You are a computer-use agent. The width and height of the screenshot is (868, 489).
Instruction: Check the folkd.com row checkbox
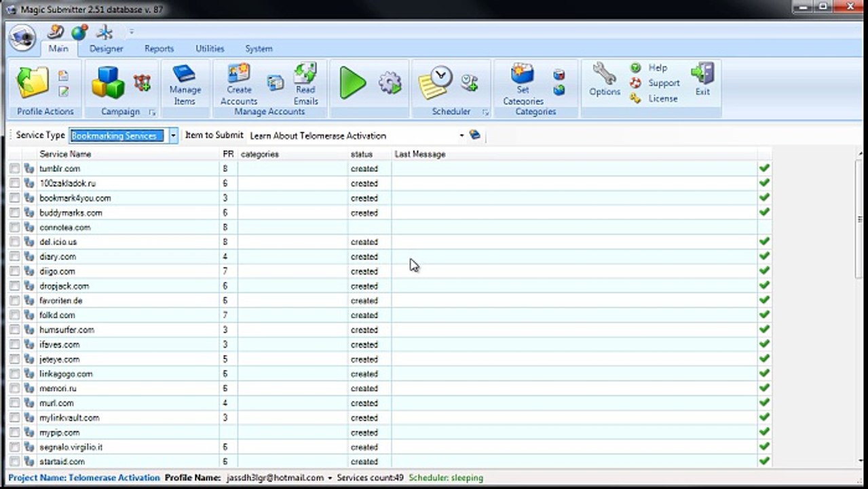[15, 315]
